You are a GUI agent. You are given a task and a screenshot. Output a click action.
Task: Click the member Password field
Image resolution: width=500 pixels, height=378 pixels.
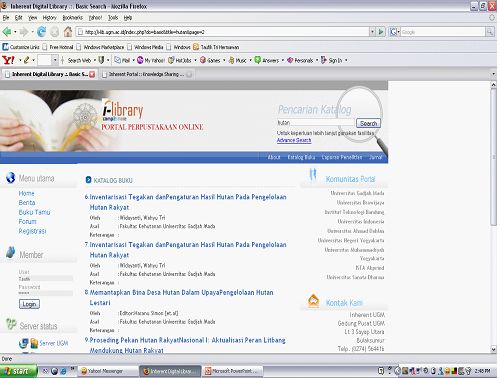point(46,293)
